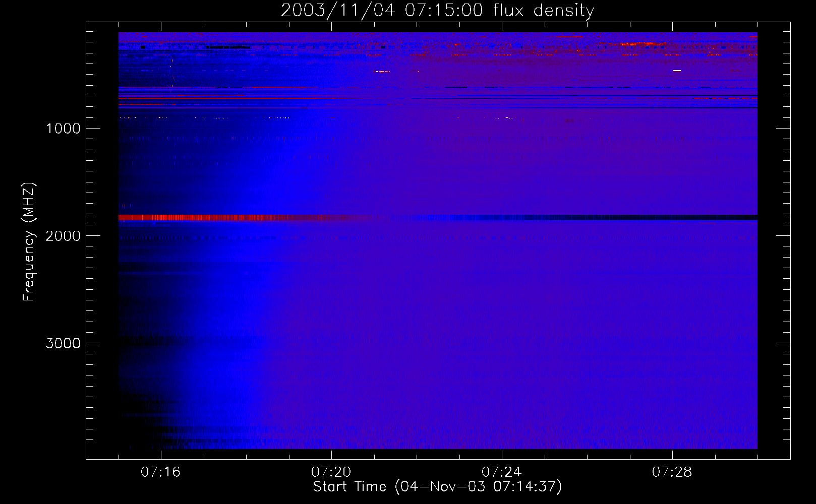Click the 07:16 time tick label
The height and width of the screenshot is (504, 816).
161,472
